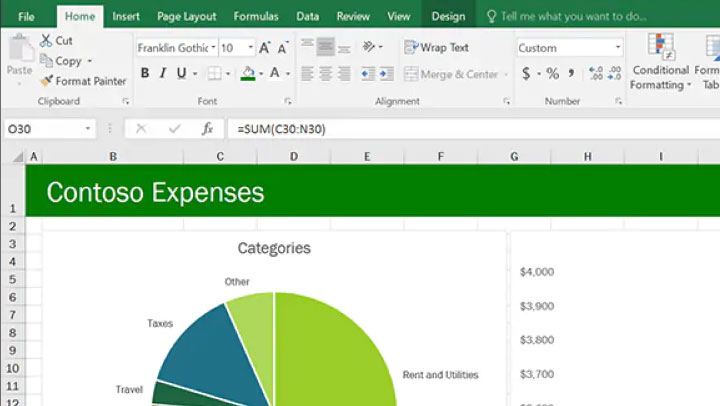Viewport: 720px width, 406px height.
Task: Click the Tell me search box
Action: click(572, 16)
